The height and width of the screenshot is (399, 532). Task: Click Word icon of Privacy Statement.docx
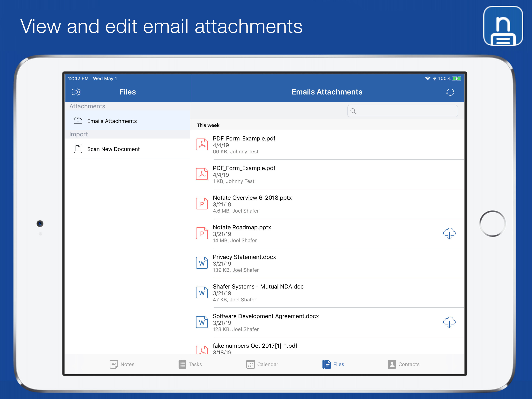[202, 263]
